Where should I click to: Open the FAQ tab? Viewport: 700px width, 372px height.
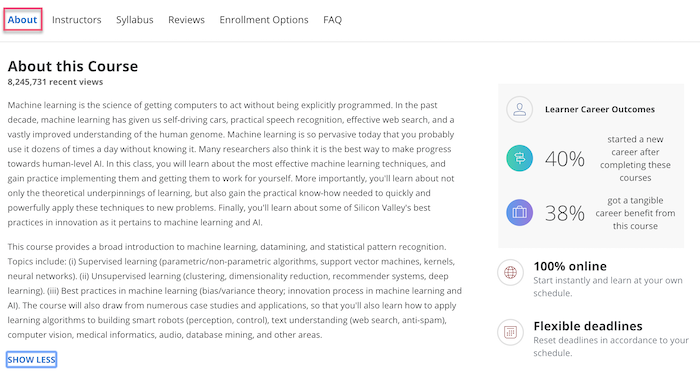tap(333, 20)
